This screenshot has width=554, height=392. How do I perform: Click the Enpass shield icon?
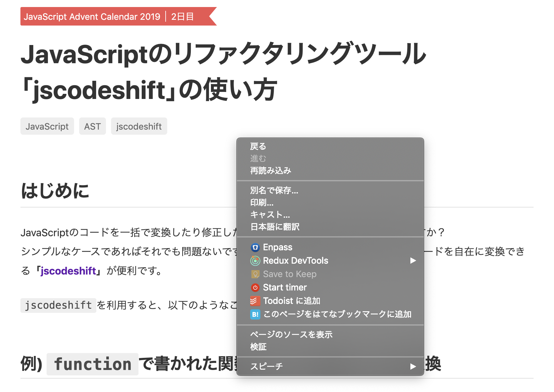[x=255, y=247]
